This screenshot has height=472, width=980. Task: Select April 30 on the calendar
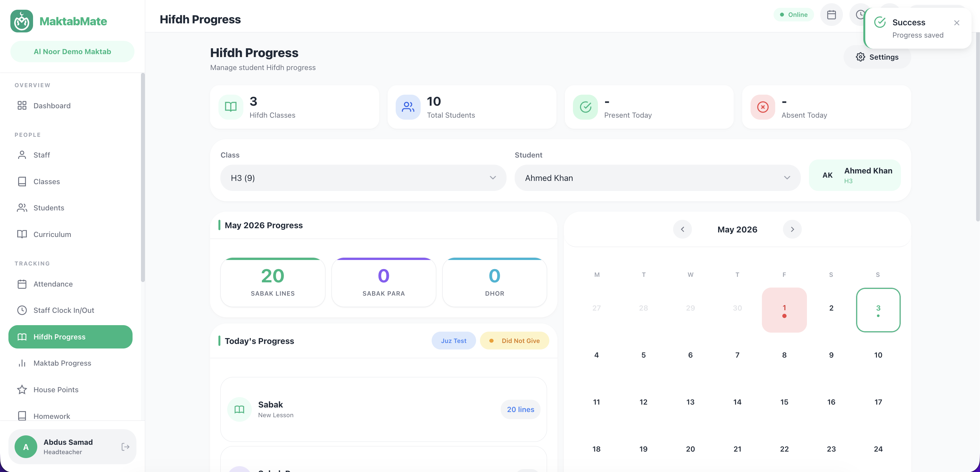click(x=737, y=308)
